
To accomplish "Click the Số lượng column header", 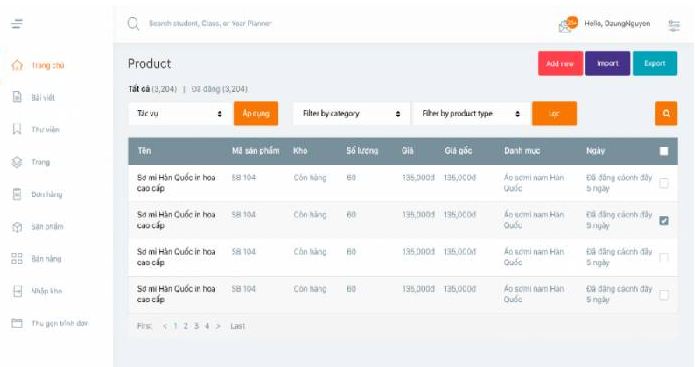I will tap(362, 151).
